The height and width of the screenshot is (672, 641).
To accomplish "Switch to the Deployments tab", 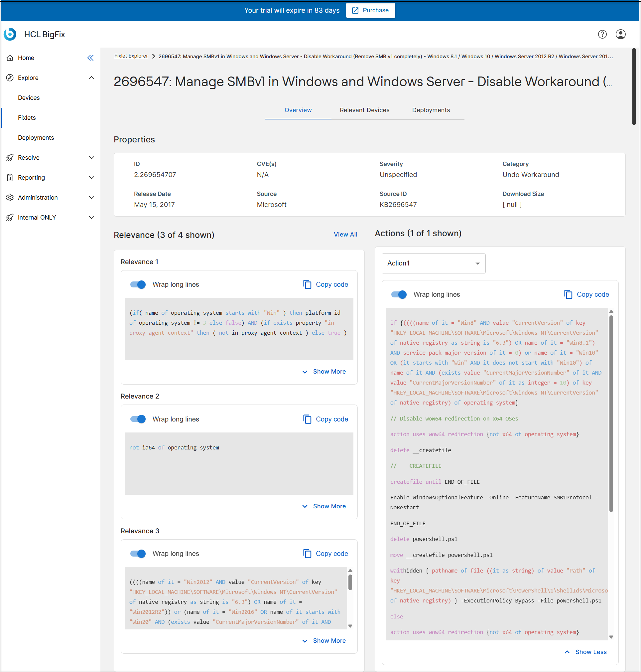I will pos(431,110).
